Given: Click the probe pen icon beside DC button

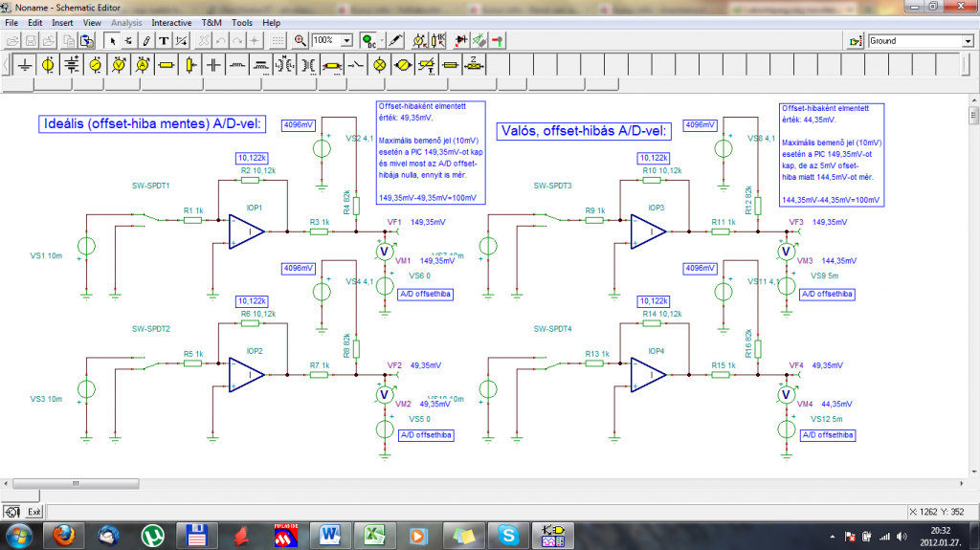Looking at the screenshot, I should 395,40.
